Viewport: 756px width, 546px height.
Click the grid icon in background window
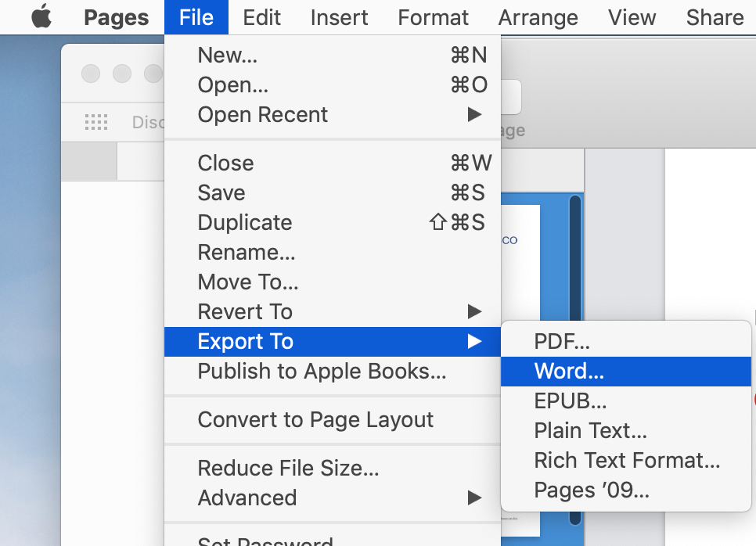tap(96, 122)
